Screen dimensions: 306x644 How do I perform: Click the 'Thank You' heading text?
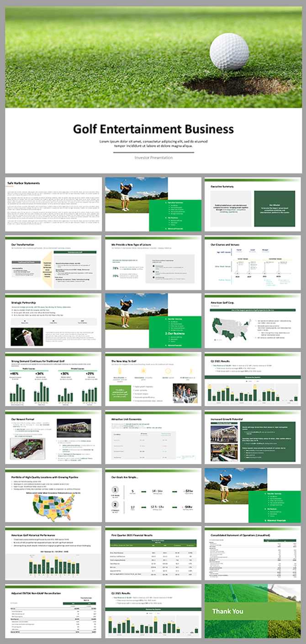(227, 611)
